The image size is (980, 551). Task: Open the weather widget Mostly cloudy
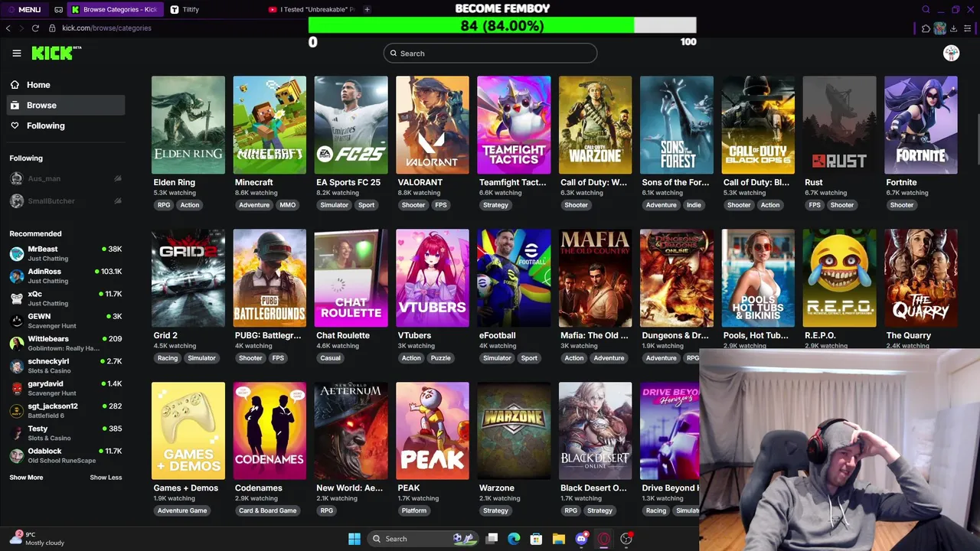tap(38, 539)
